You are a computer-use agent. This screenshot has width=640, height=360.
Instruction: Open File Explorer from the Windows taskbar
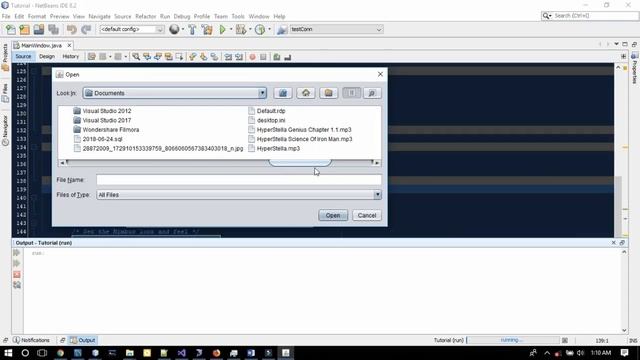[130, 353]
